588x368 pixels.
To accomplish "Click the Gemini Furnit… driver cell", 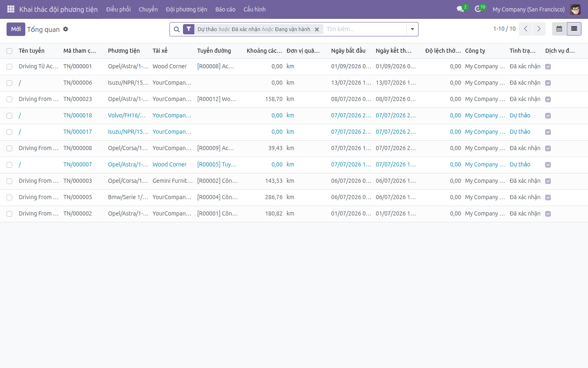I will (172, 181).
